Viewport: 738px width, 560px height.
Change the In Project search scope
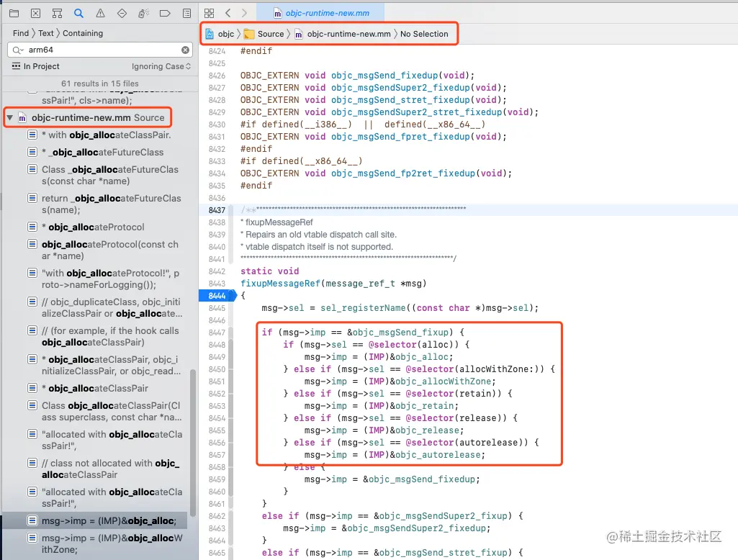tap(36, 66)
